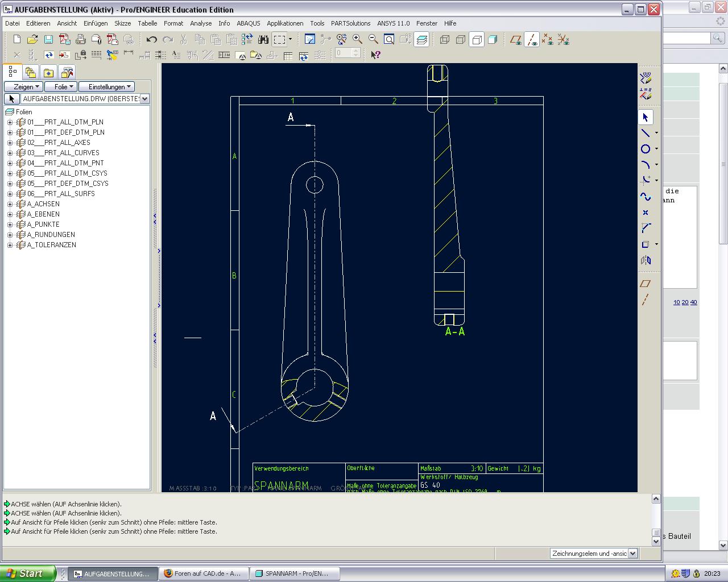Open the Folie dropdown
728x582 pixels.
61,87
